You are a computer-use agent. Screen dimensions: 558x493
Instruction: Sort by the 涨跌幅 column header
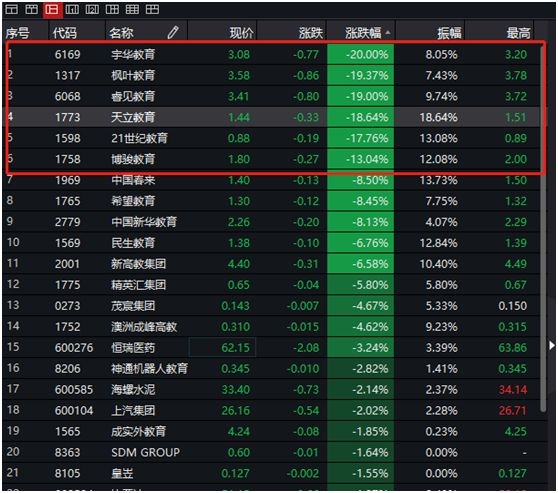363,33
